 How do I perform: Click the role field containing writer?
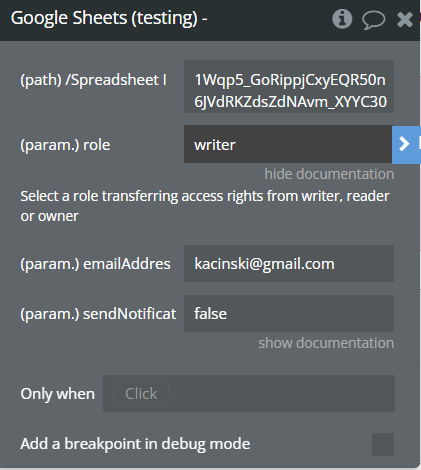point(288,144)
